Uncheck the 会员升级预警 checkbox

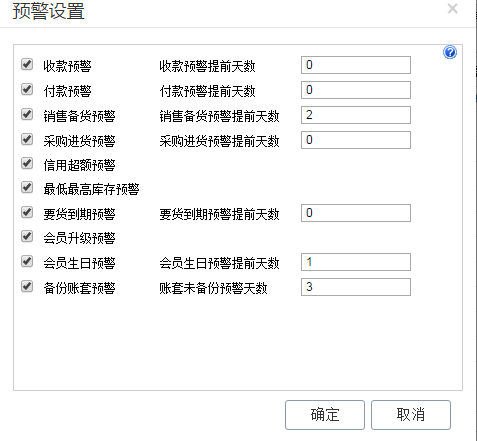click(x=27, y=236)
